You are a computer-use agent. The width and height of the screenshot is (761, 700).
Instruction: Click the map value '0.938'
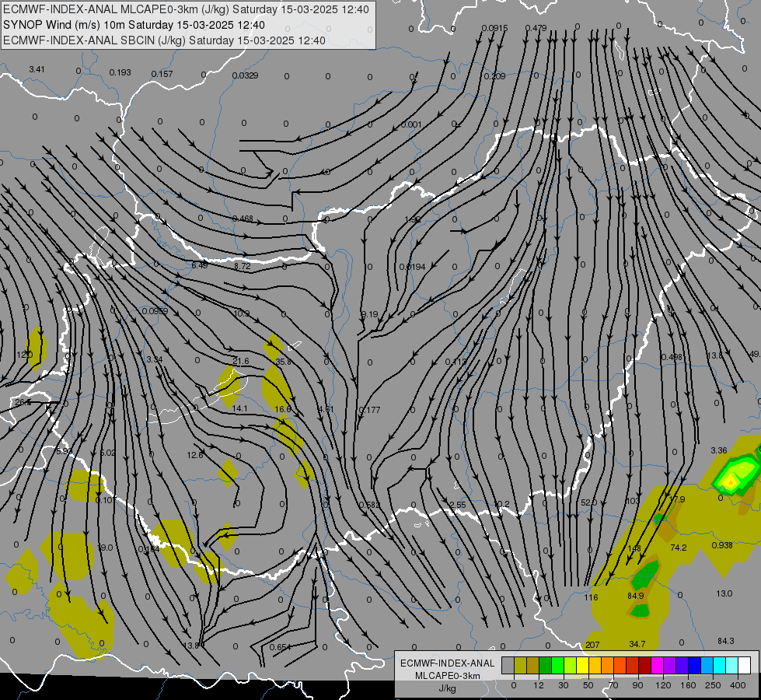coord(722,545)
